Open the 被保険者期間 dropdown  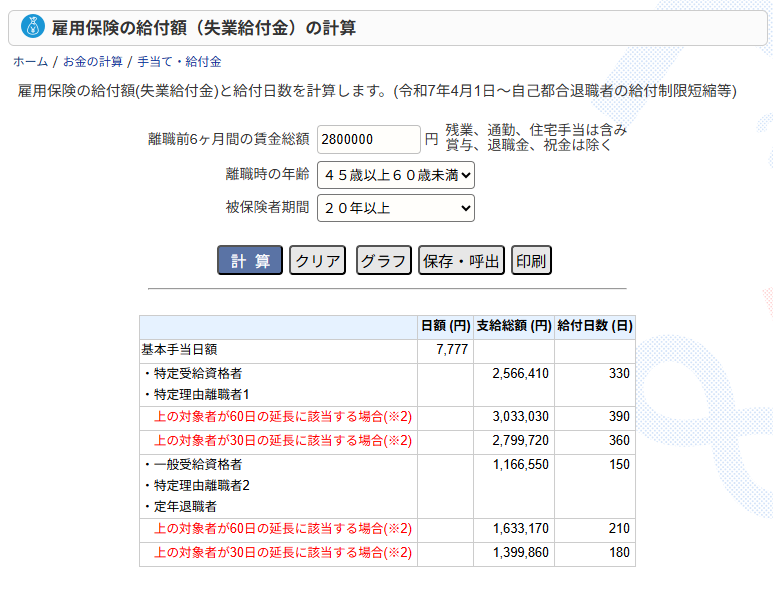395,208
